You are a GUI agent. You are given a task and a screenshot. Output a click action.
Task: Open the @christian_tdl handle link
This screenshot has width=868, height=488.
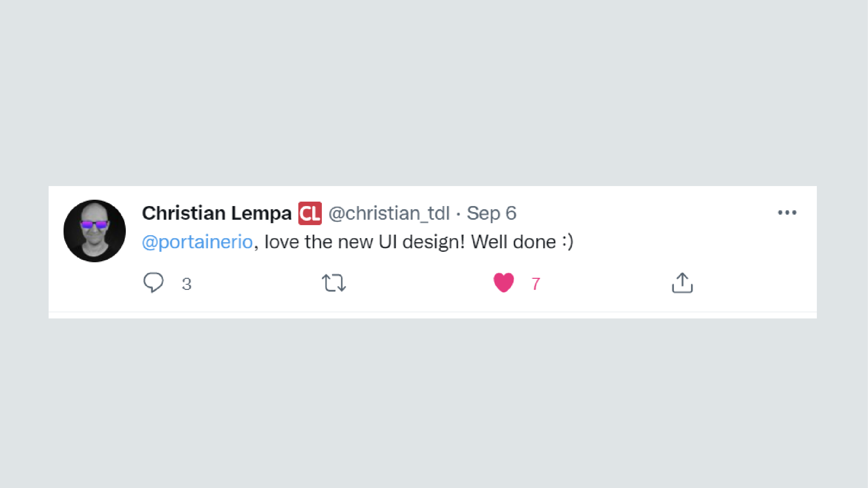pos(389,214)
